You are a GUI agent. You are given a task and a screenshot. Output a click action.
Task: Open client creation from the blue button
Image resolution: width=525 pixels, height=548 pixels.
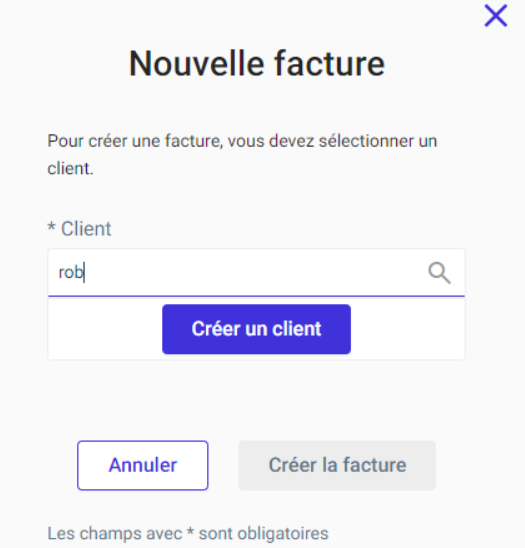pyautogui.click(x=256, y=329)
